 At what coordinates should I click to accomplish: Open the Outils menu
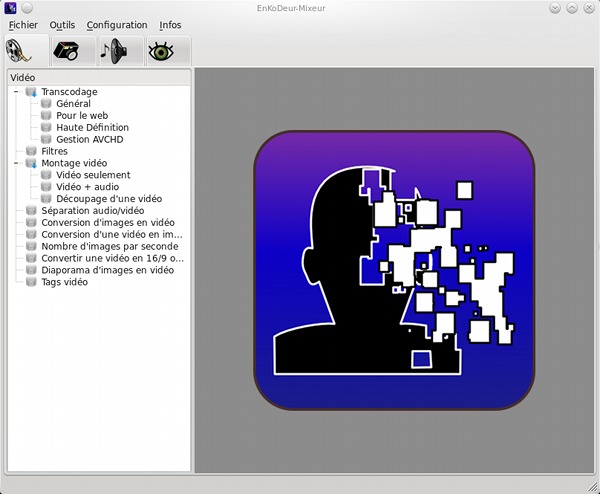(x=62, y=25)
